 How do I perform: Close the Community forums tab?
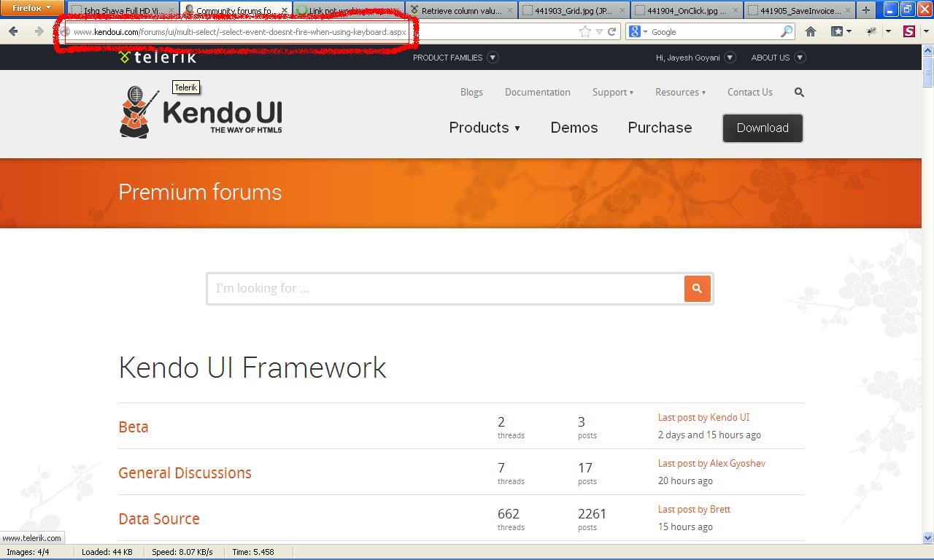285,11
